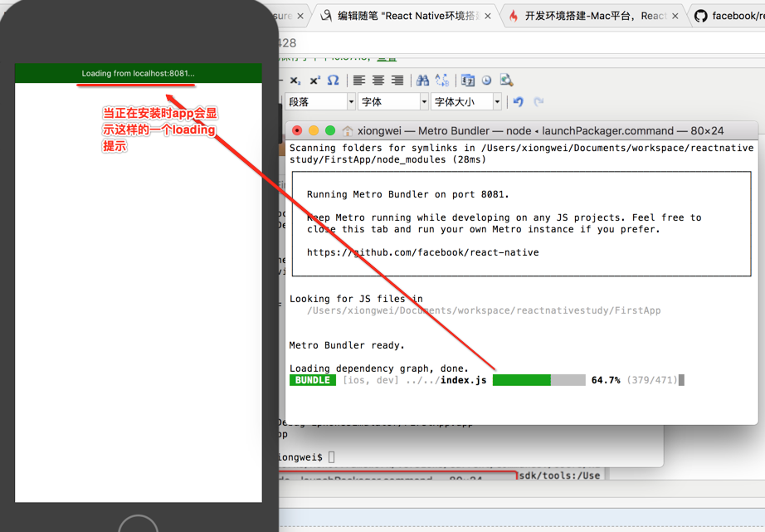This screenshot has height=532, width=765.
Task: Open 字体 font family dropdown
Action: [392, 101]
